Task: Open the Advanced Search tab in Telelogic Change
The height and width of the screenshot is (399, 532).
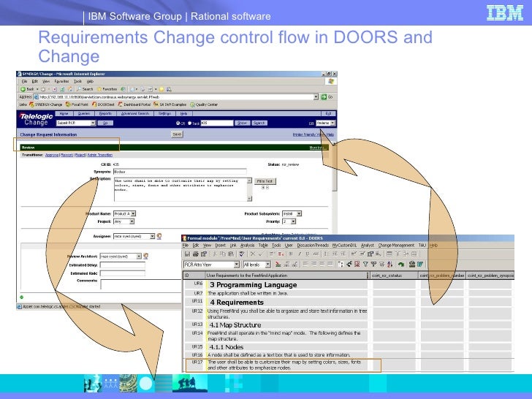Action: point(135,114)
